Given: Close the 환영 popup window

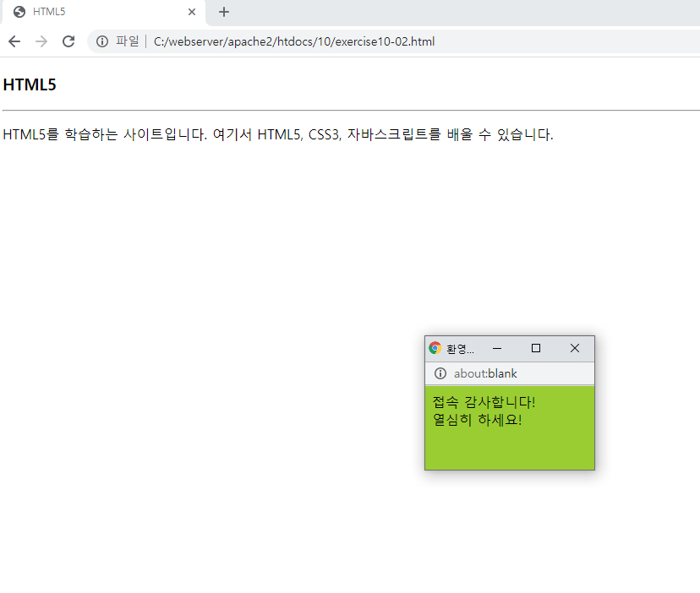Looking at the screenshot, I should point(575,348).
